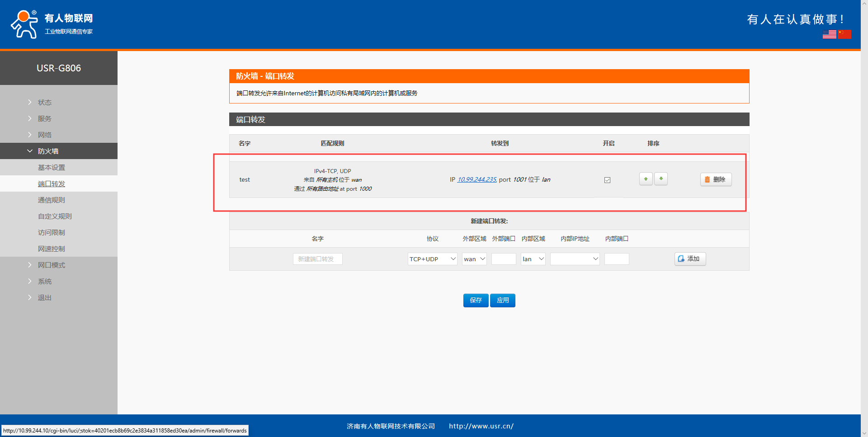Open 通信规则 in the sidebar
Image resolution: width=868 pixels, height=437 pixels.
pyautogui.click(x=52, y=200)
